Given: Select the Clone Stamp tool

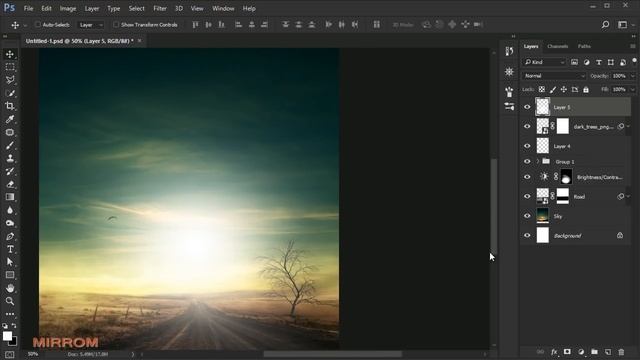Looking at the screenshot, I should [x=10, y=158].
